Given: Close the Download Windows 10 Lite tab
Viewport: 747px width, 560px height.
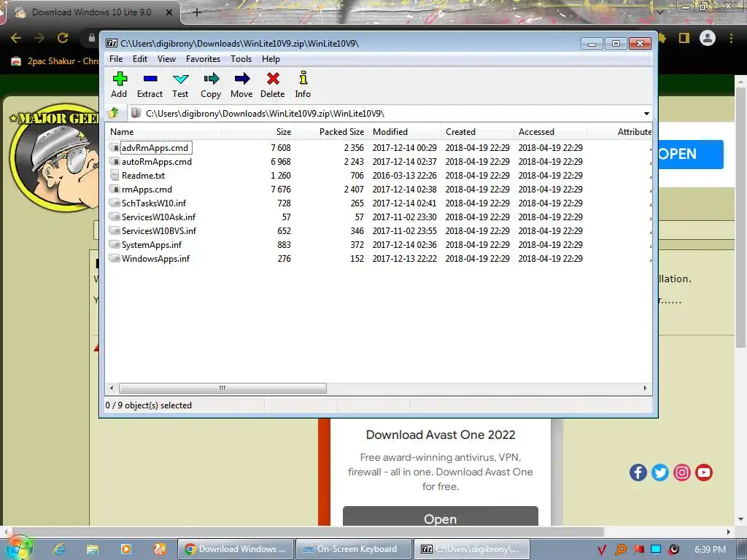Looking at the screenshot, I should [x=169, y=12].
